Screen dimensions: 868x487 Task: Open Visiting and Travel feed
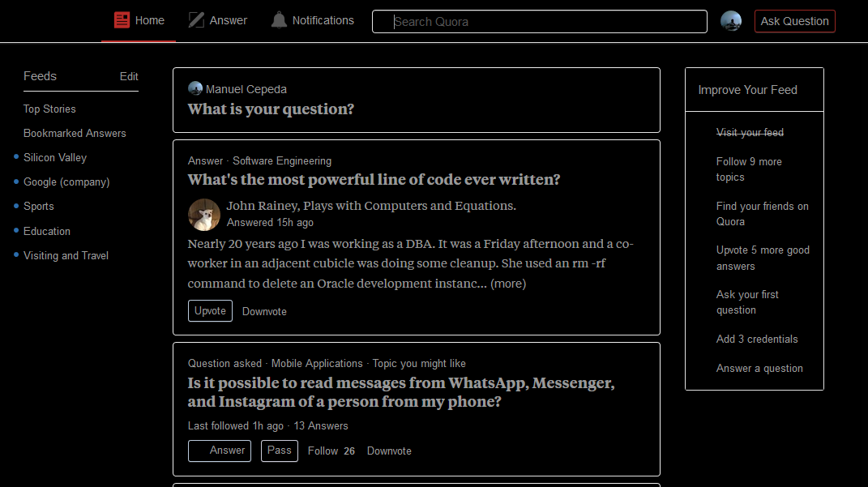[66, 256]
